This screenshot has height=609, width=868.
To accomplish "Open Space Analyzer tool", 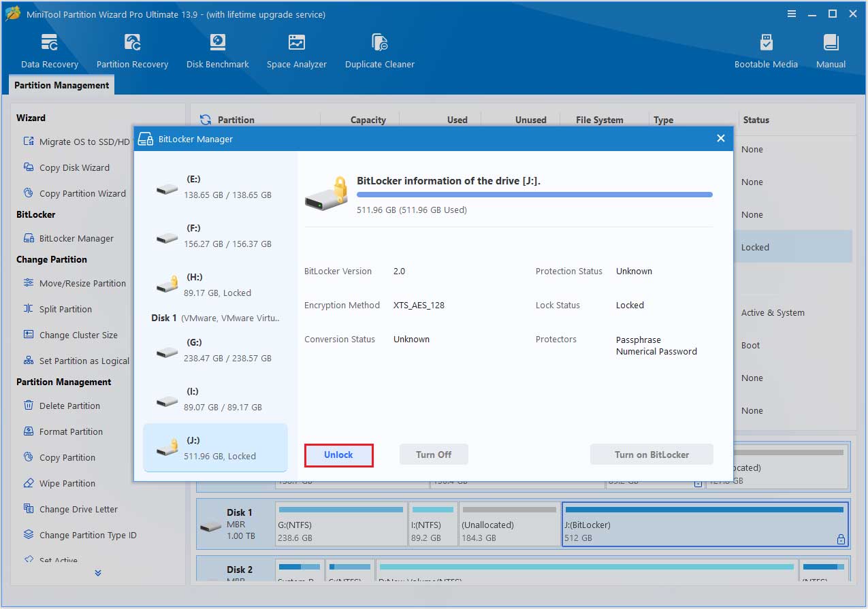I will pyautogui.click(x=297, y=51).
